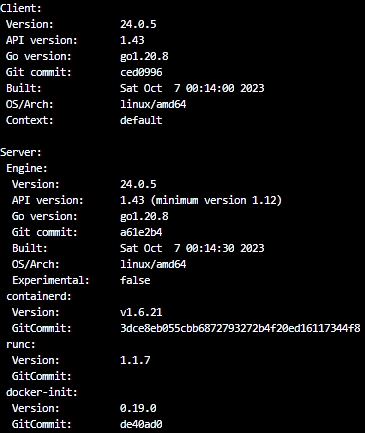The width and height of the screenshot is (365, 433).
Task: Click the Experimental value false
Action: [135, 280]
